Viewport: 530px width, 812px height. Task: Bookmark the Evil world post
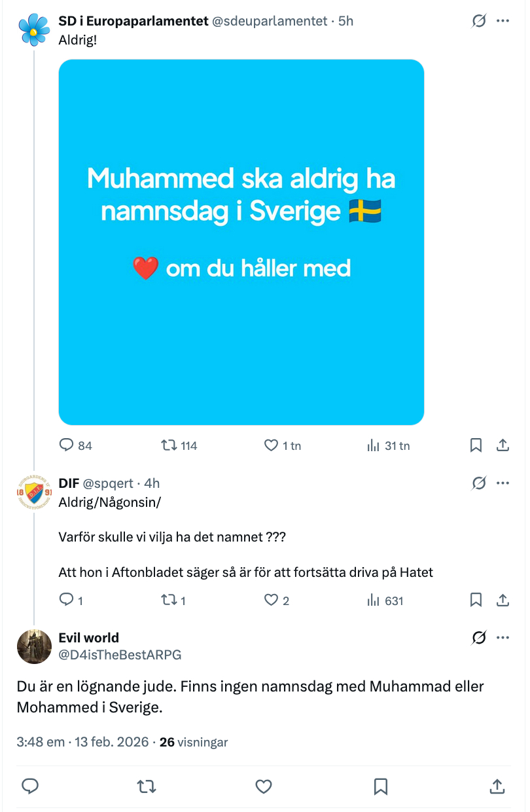[381, 786]
